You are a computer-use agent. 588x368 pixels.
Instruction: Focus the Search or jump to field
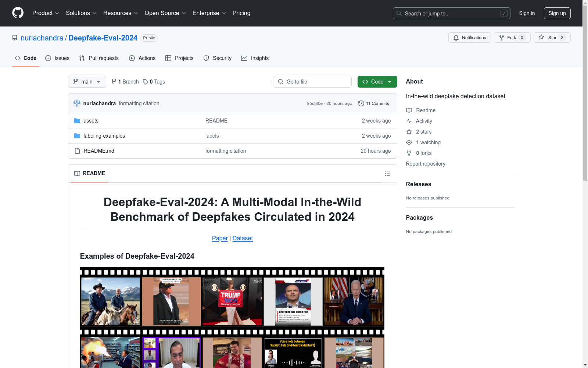[451, 13]
